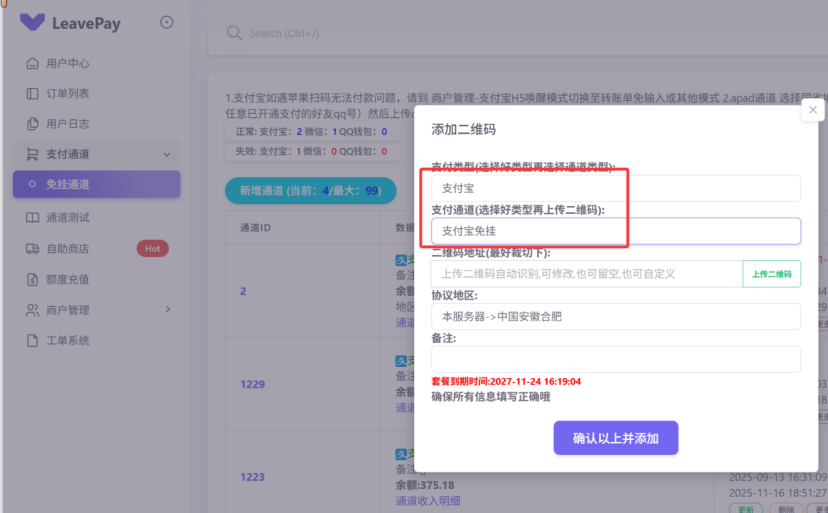Collapse the 支付通道 menu chevron
This screenshot has height=513, width=828.
click(166, 155)
